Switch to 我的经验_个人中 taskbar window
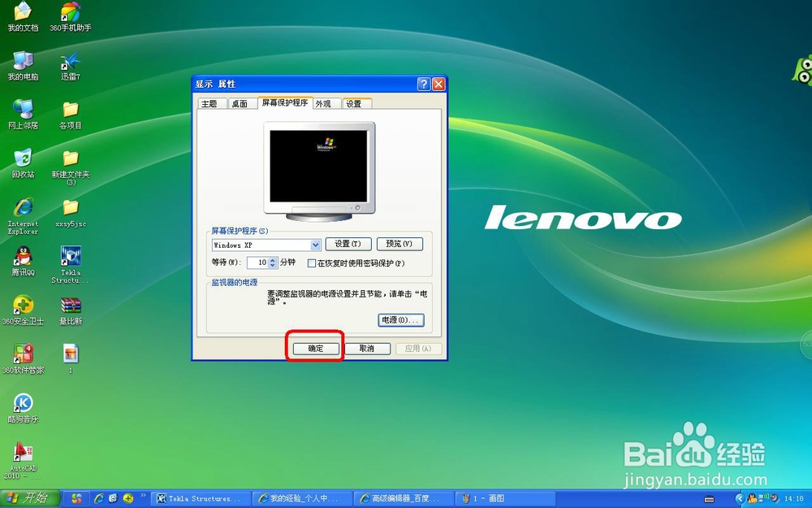The width and height of the screenshot is (812, 508). 302,499
